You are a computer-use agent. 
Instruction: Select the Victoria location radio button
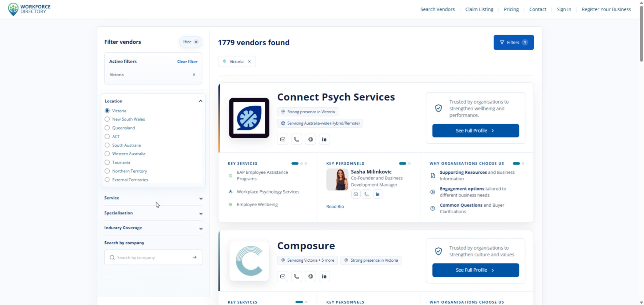(x=107, y=111)
